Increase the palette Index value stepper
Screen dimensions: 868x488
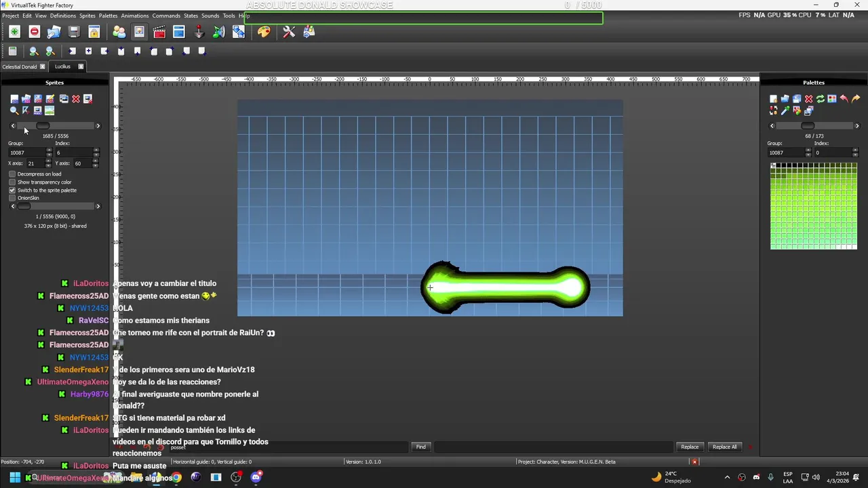tap(854, 150)
